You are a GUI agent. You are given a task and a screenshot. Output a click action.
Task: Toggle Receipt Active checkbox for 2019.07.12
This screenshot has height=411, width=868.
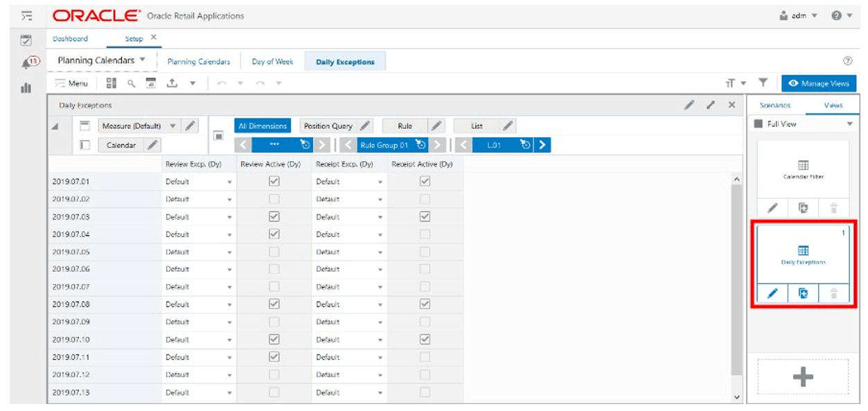pyautogui.click(x=425, y=375)
